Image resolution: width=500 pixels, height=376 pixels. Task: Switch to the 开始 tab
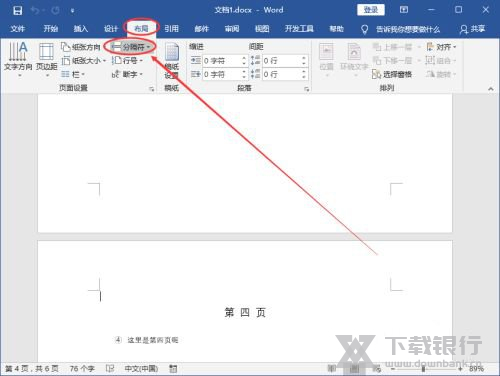click(51, 29)
